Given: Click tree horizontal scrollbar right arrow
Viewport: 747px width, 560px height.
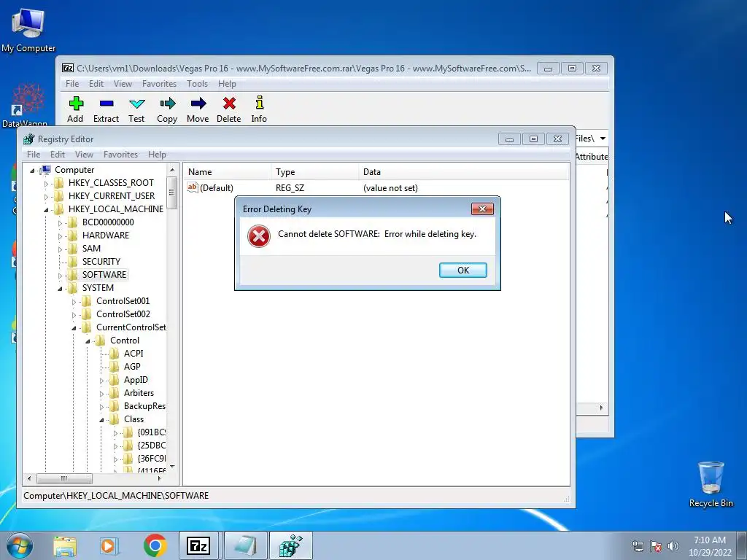Looking at the screenshot, I should (160, 478).
